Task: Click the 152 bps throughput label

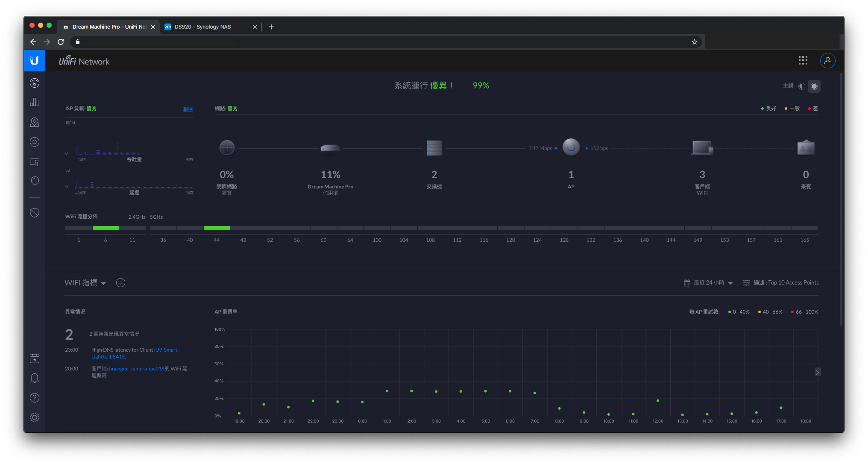Action: point(599,148)
